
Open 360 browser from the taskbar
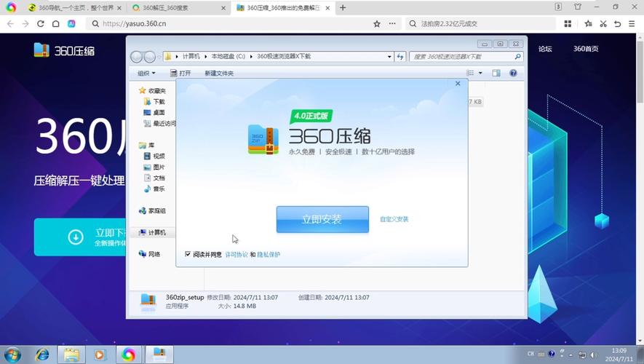pos(129,355)
